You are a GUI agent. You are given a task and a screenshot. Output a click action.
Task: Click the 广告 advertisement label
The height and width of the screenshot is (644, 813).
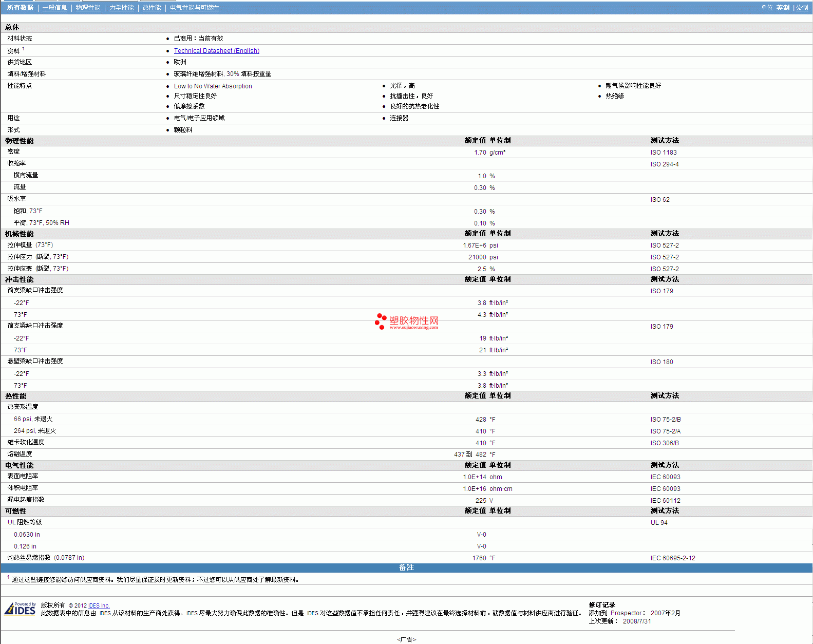(406, 639)
